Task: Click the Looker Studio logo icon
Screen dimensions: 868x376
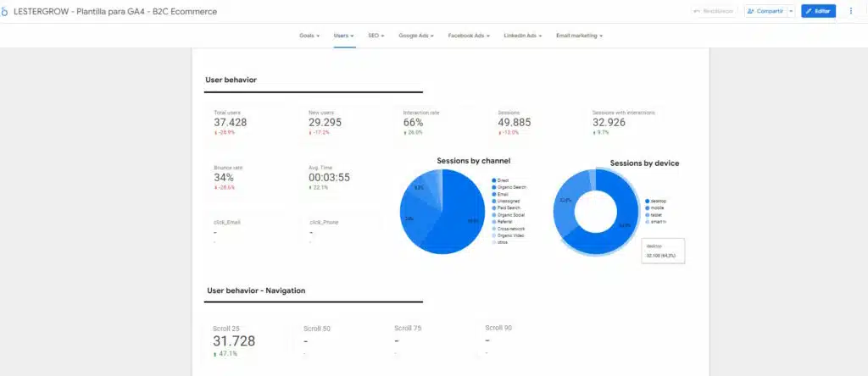Action: [4, 12]
